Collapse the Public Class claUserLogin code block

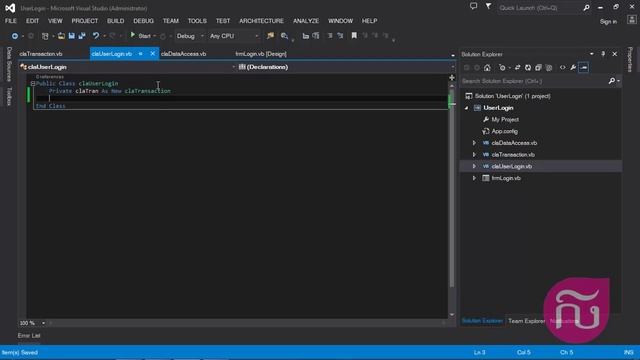(x=33, y=84)
